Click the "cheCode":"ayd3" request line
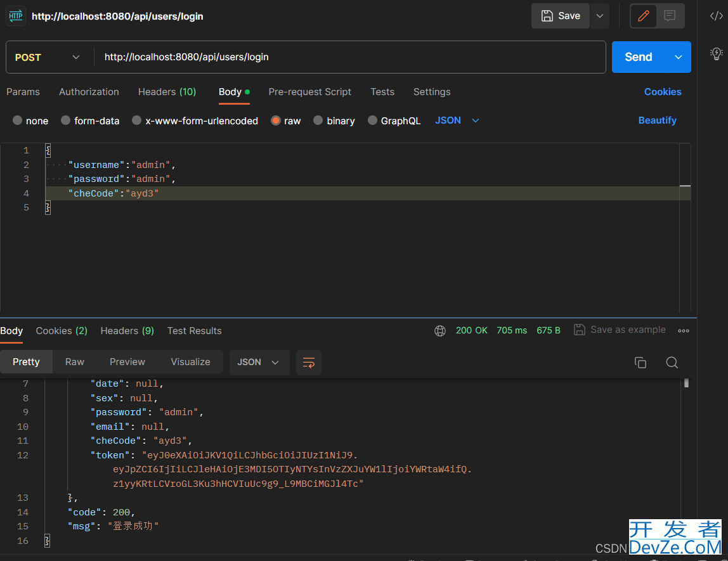This screenshot has width=728, height=561. click(114, 193)
